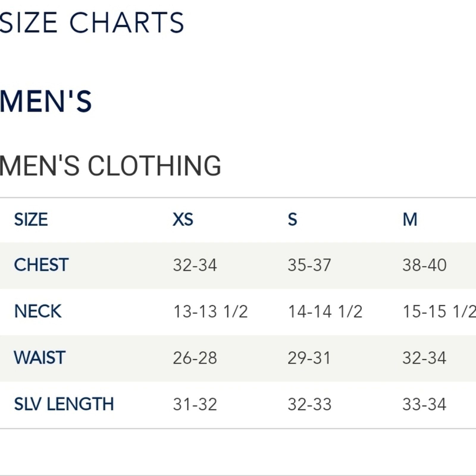The width and height of the screenshot is (476, 476).
Task: Click the S neck value 14-14 1/2
Action: click(325, 311)
